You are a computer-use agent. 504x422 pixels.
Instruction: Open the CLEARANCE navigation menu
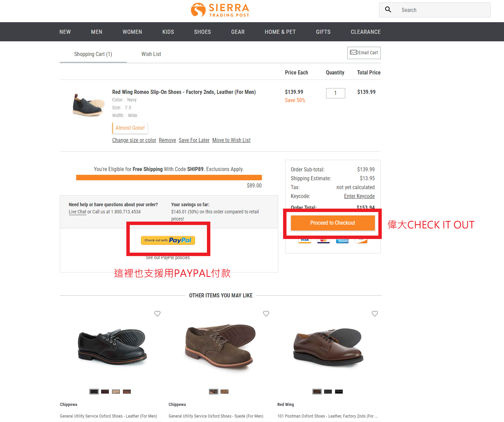pyautogui.click(x=365, y=32)
